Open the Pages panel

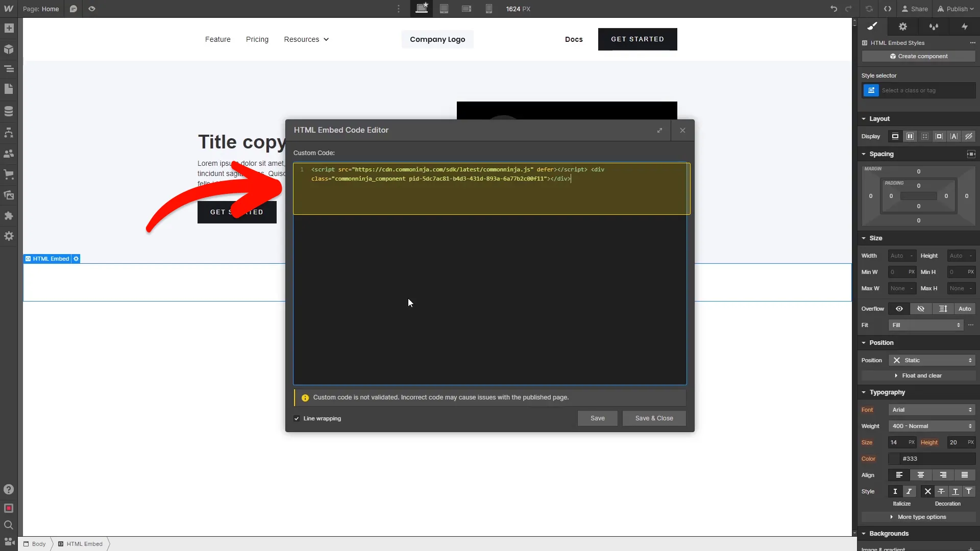pos(9,89)
